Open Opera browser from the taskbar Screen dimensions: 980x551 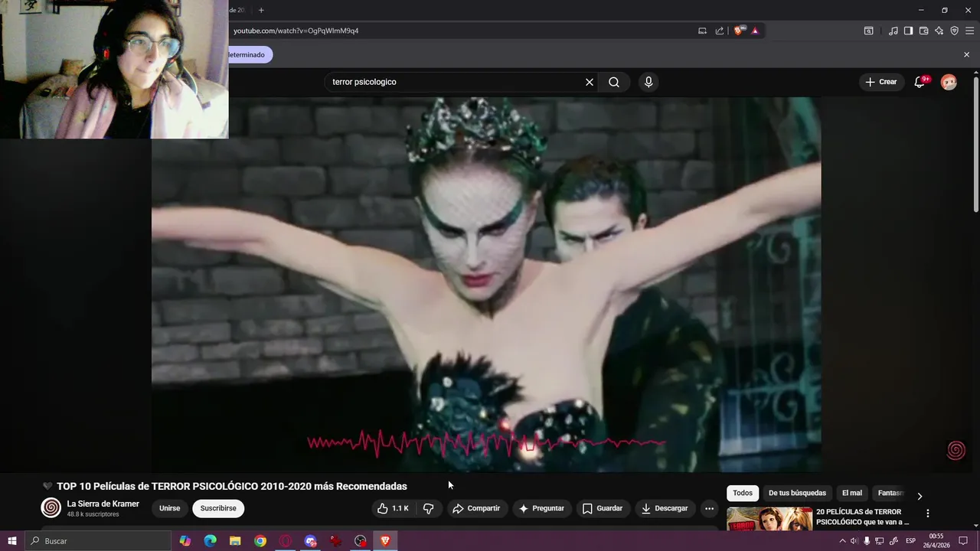point(286,541)
